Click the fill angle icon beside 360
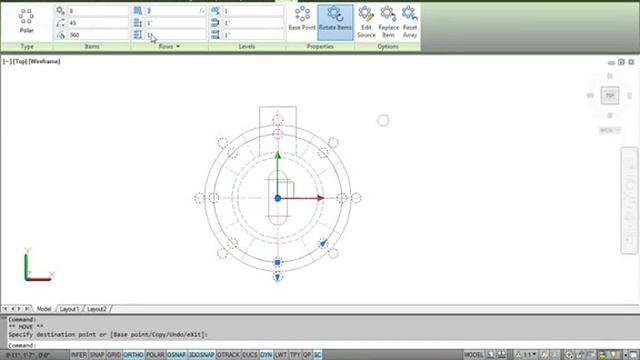Viewport: 640px width, 360px height. pyautogui.click(x=60, y=35)
